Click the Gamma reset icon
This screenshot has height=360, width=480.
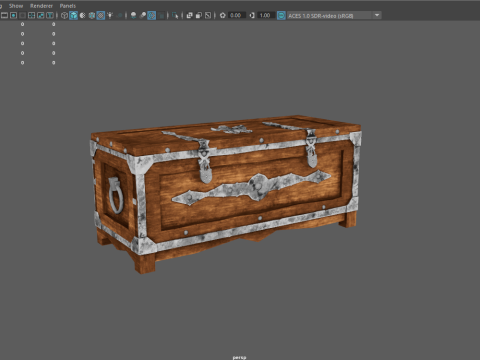[252, 15]
